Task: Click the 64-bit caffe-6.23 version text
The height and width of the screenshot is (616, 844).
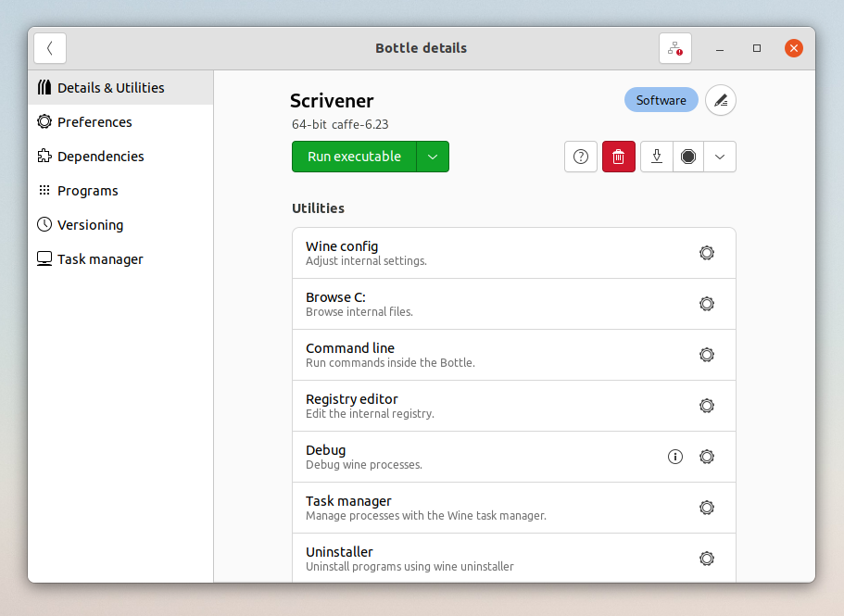Action: pyautogui.click(x=340, y=124)
